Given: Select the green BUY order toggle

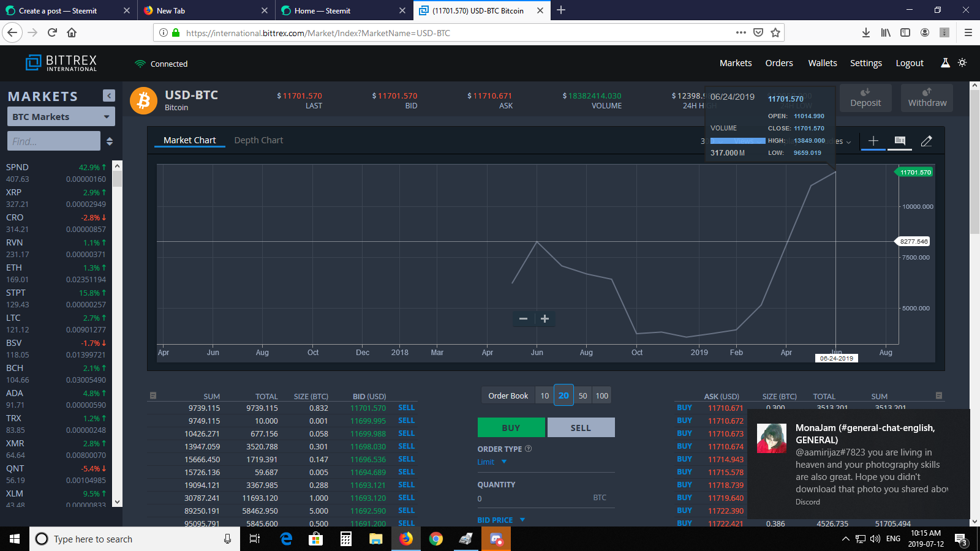Looking at the screenshot, I should coord(511,427).
